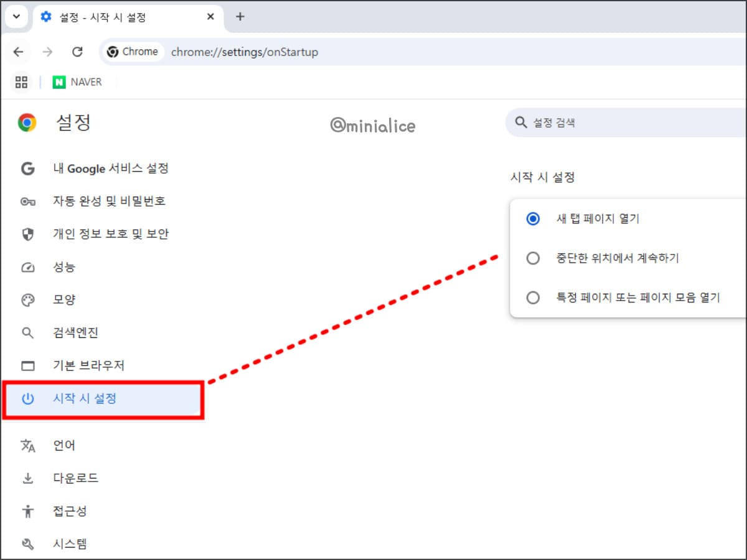
Task: Click the 접근성 accessibility icon
Action: 28,511
